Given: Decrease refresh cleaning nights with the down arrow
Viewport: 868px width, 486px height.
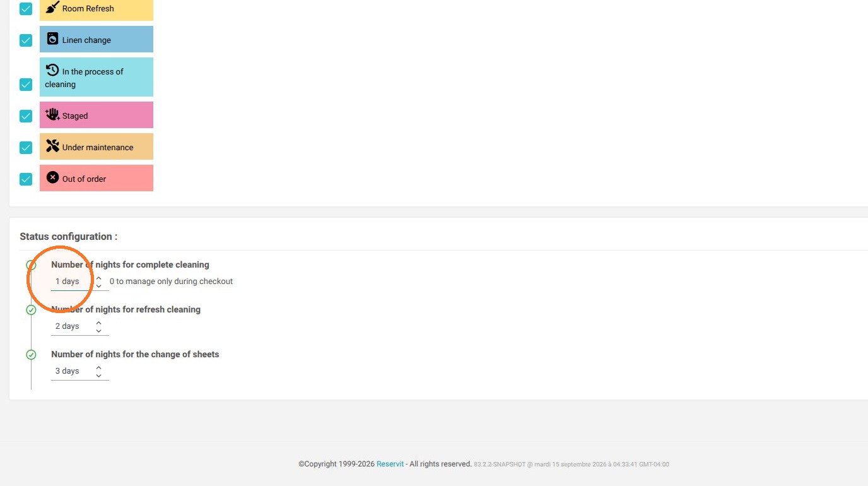Looking at the screenshot, I should (99, 331).
